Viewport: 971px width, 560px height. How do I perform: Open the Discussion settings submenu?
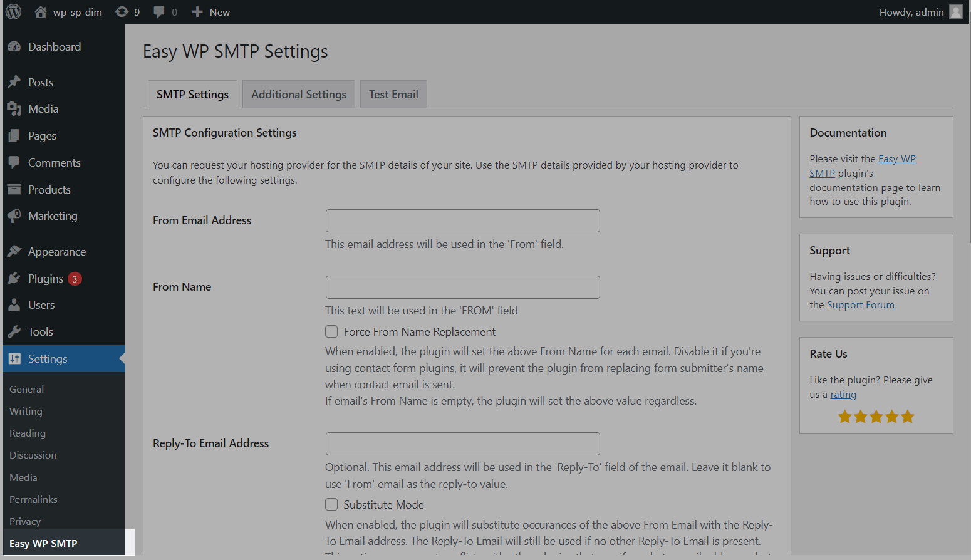click(x=33, y=455)
